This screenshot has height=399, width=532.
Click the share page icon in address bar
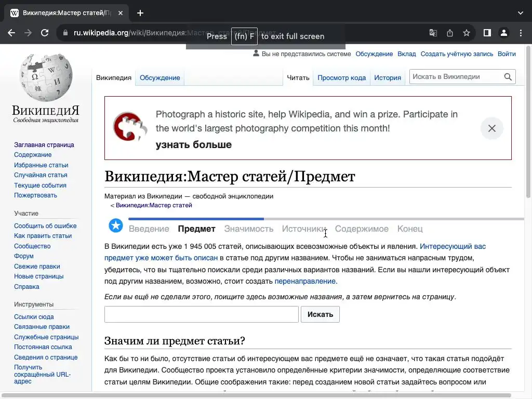(x=450, y=33)
